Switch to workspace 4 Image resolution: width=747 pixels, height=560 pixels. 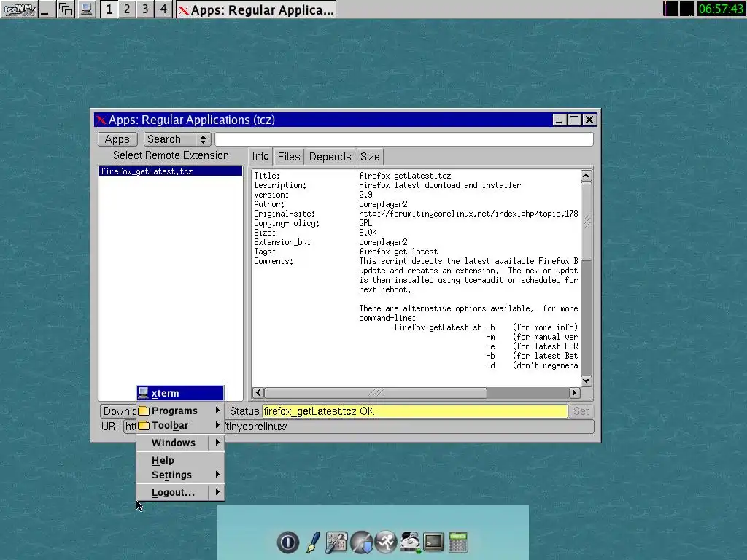pyautogui.click(x=163, y=9)
